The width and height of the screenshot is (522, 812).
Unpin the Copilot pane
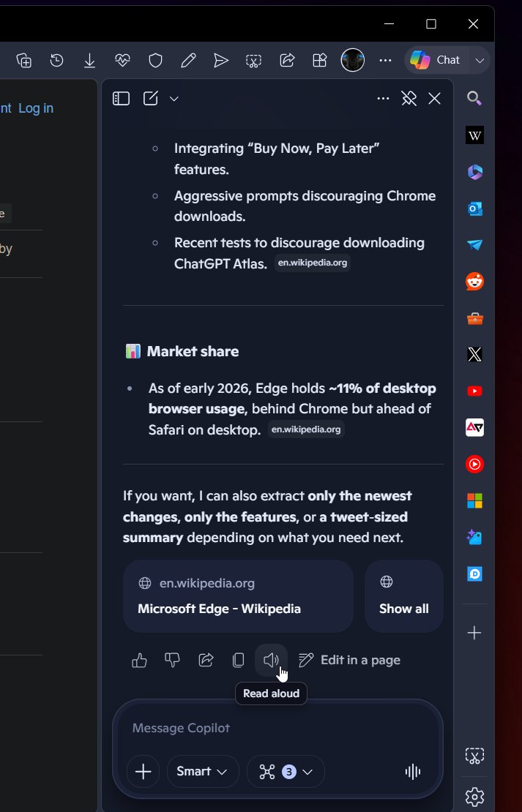409,99
